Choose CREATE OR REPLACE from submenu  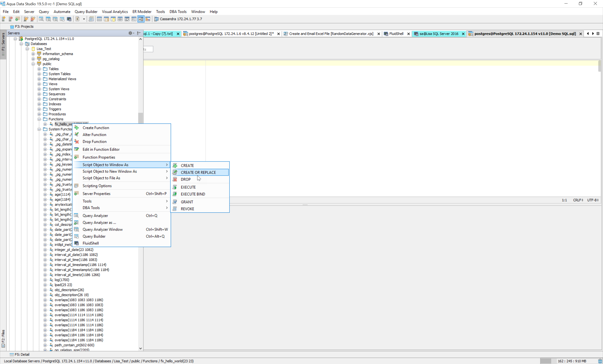pyautogui.click(x=198, y=172)
